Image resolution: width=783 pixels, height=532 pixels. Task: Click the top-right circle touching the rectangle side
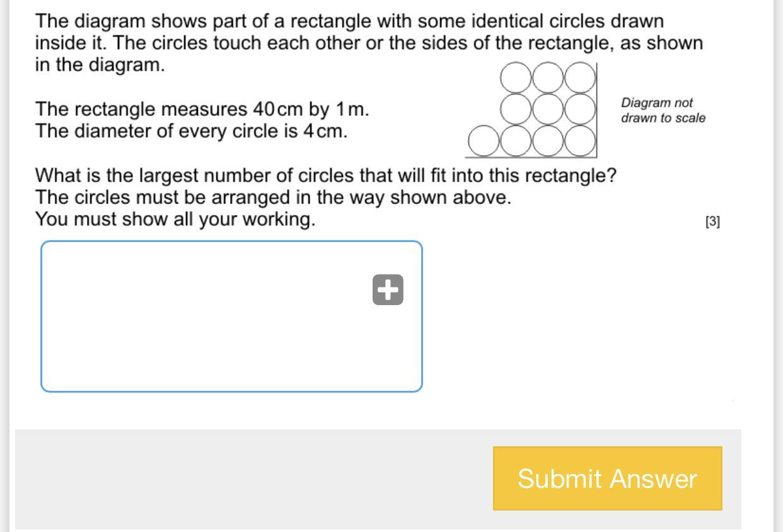pyautogui.click(x=580, y=78)
